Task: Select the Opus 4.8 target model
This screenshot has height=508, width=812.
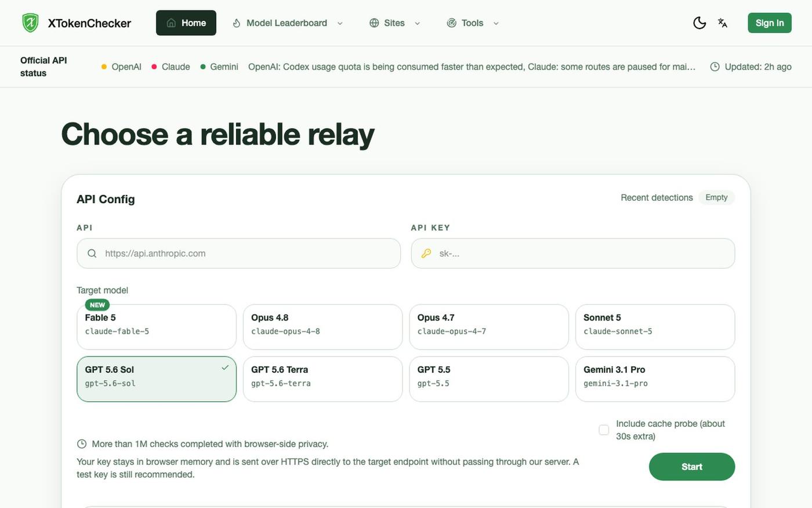Action: [322, 327]
